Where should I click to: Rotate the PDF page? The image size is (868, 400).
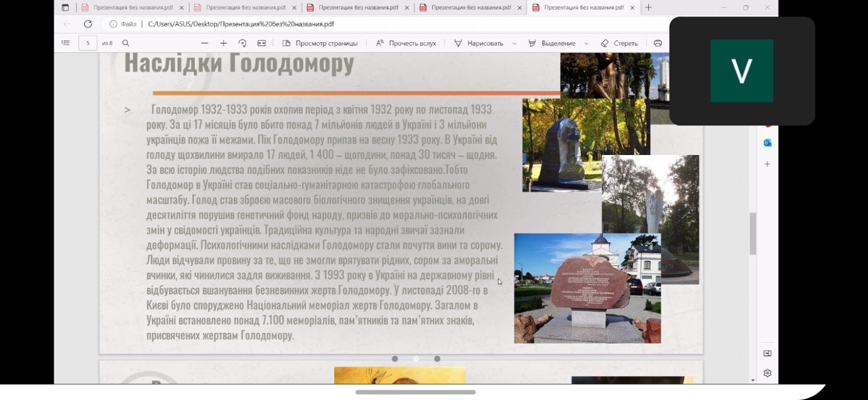pos(242,43)
